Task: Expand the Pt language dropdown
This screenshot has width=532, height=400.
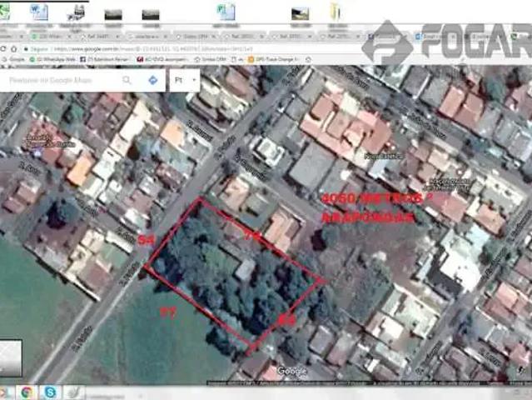Action: point(184,80)
